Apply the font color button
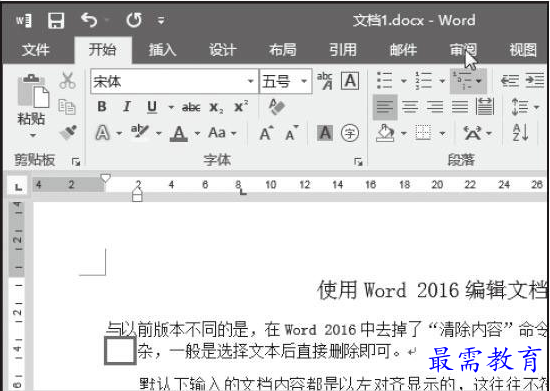The height and width of the screenshot is (391, 550). (179, 134)
